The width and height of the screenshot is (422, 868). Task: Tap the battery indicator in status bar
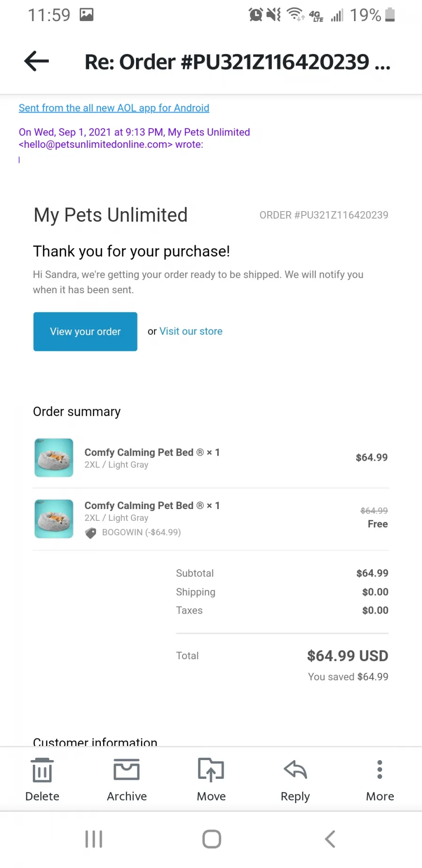390,15
